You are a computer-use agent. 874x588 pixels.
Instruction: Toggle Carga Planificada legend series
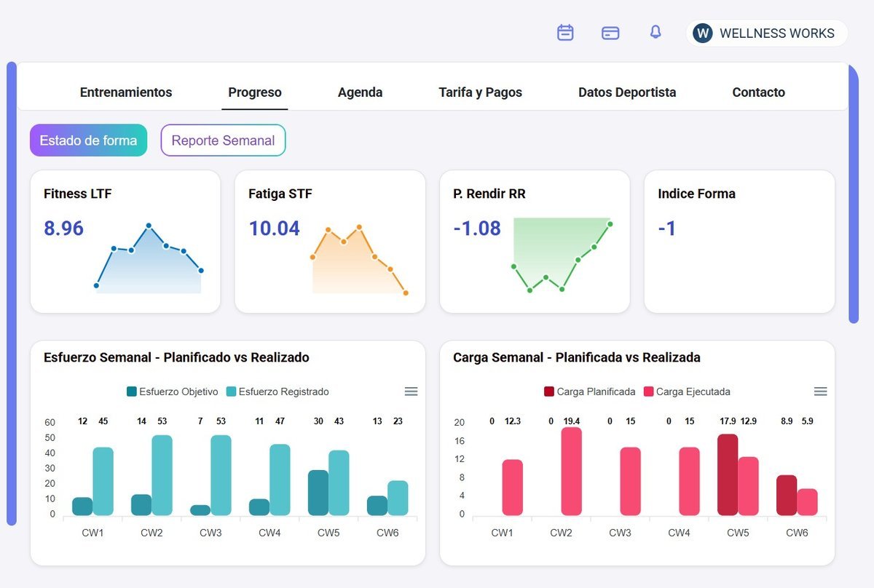pyautogui.click(x=589, y=392)
